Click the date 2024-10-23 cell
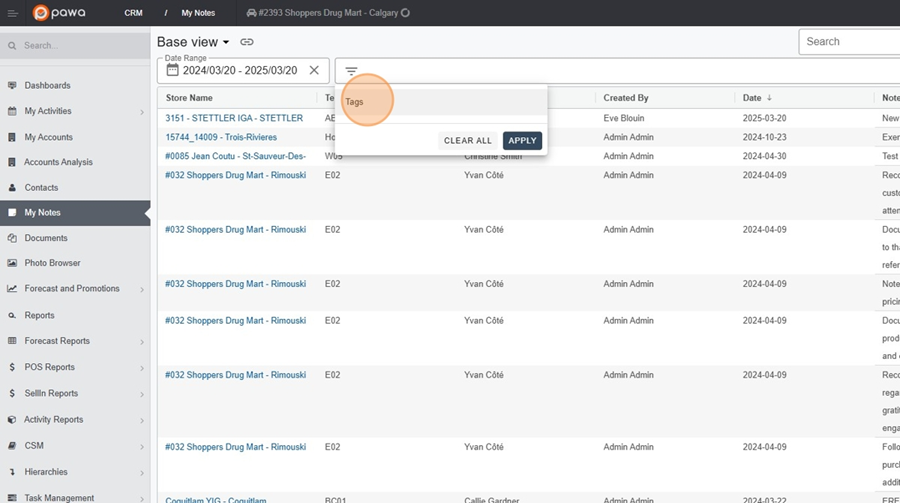The height and width of the screenshot is (503, 900). [765, 137]
